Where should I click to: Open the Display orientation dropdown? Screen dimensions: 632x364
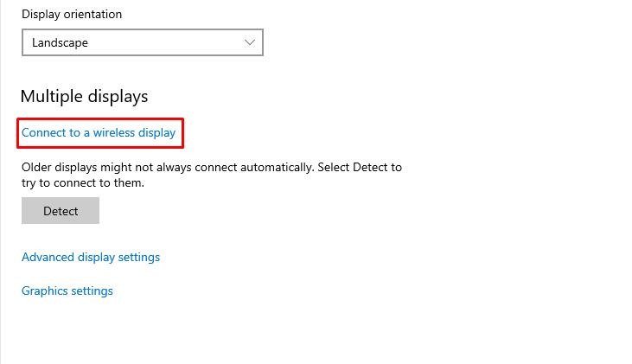click(x=142, y=42)
